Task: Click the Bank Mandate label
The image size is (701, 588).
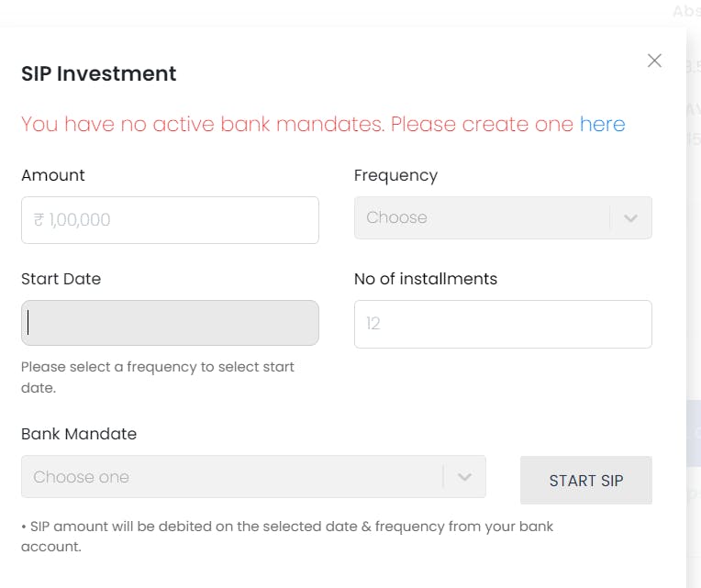Action: coord(79,434)
